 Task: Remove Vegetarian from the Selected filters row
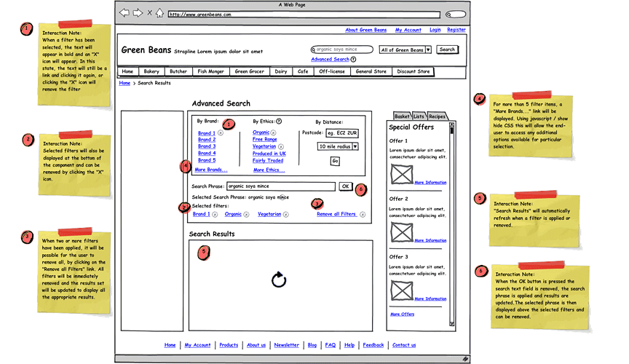pyautogui.click(x=286, y=215)
